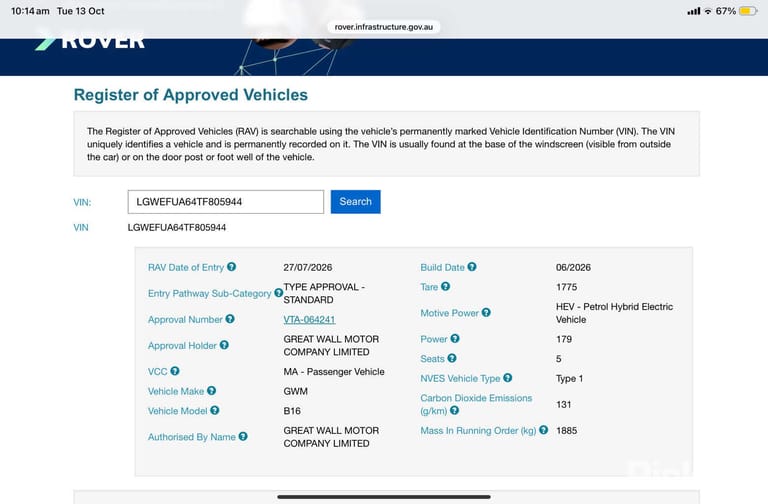The width and height of the screenshot is (768, 504).
Task: Click help icon for Mass In Running Order
Action: tap(543, 430)
